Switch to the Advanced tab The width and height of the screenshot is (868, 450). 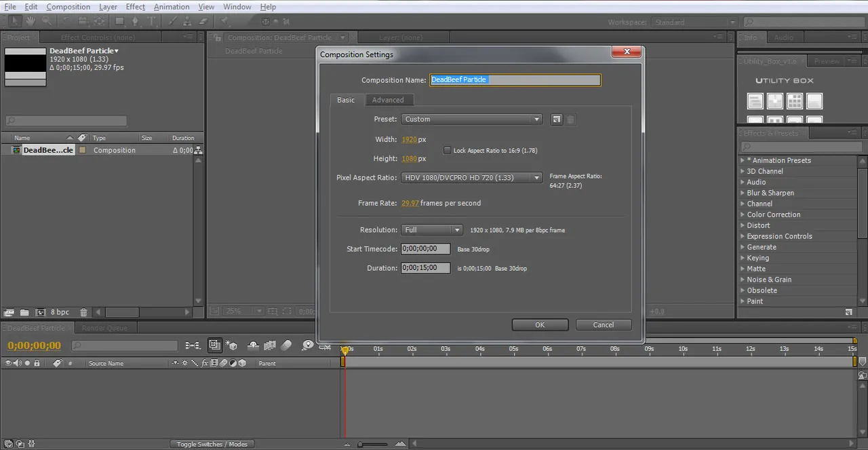pos(388,100)
